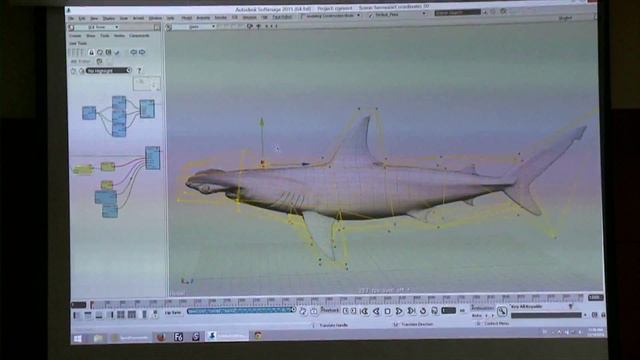640x360 pixels.
Task: Click the dark slider bar under Key All Keyable
Action: click(x=546, y=315)
